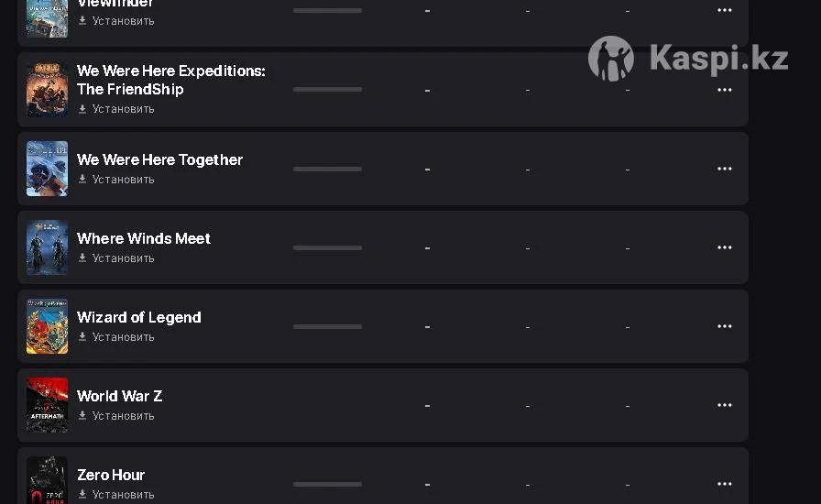Select the World War Z Aftermath cover
821x504 pixels.
tap(47, 405)
